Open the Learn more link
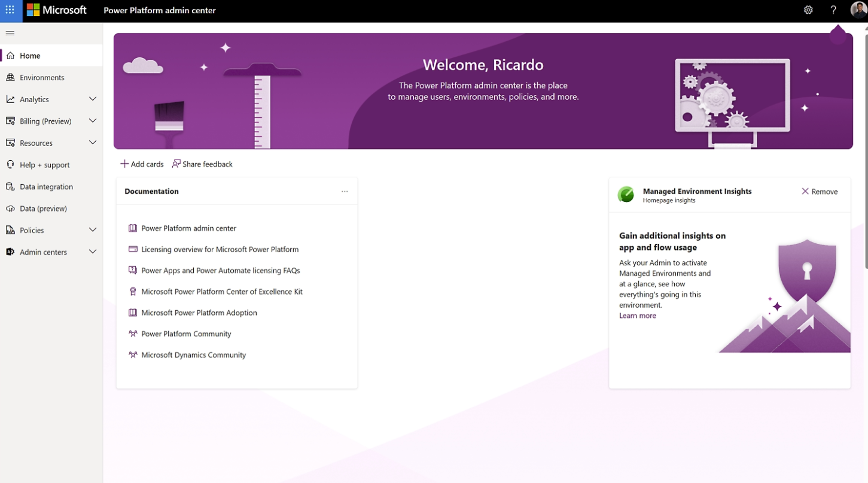This screenshot has height=483, width=868. coord(637,316)
